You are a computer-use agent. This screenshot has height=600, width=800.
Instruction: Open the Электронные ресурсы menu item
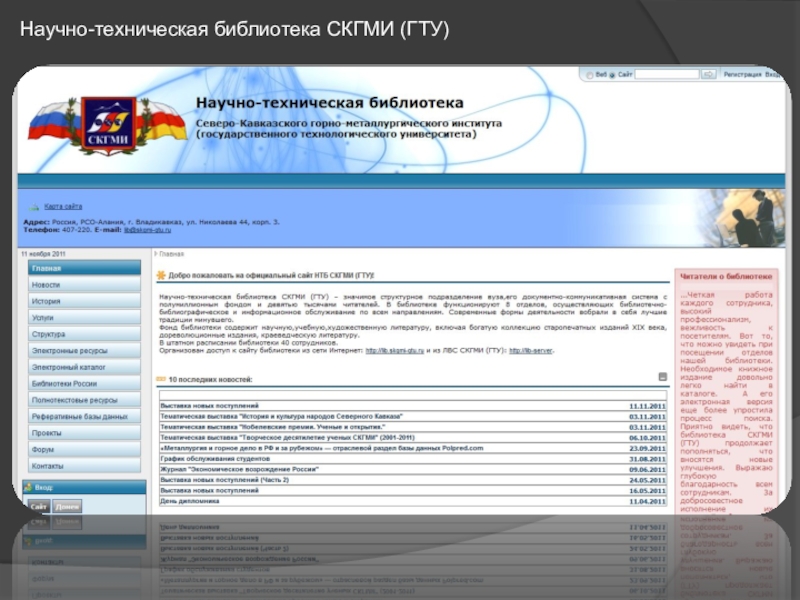click(84, 351)
